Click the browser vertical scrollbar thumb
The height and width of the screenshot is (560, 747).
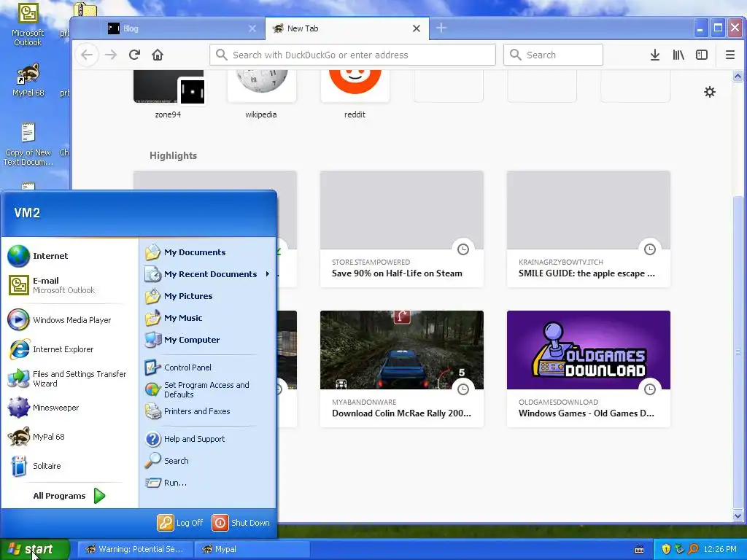click(x=738, y=352)
